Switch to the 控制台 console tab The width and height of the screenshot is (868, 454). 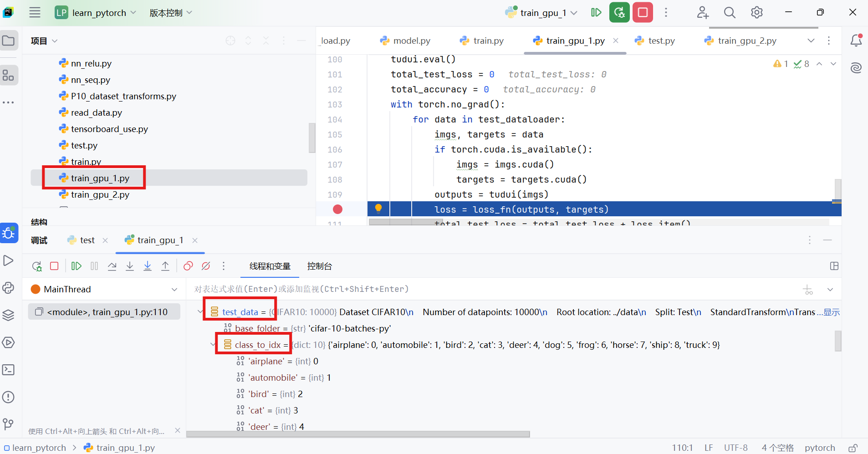click(x=319, y=266)
